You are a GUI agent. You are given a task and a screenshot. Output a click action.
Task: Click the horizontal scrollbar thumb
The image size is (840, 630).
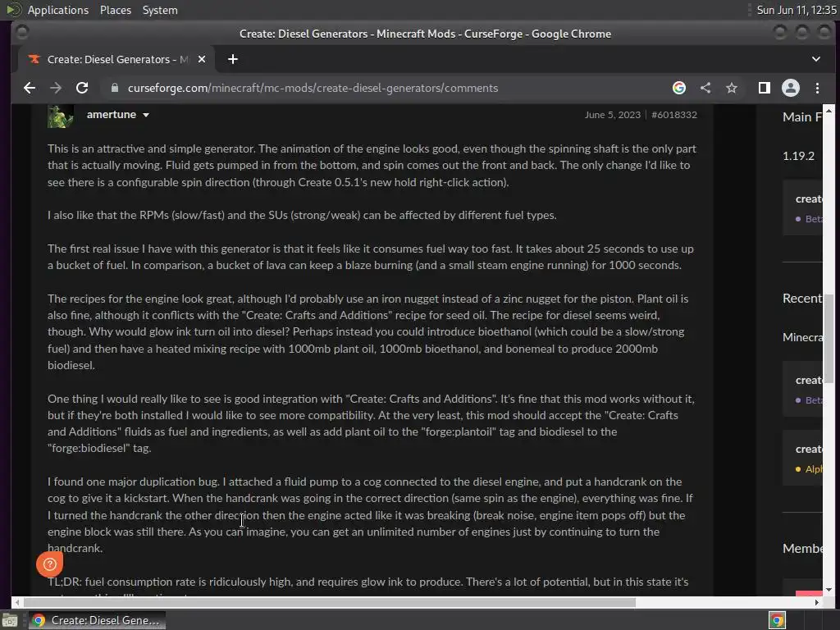329,602
